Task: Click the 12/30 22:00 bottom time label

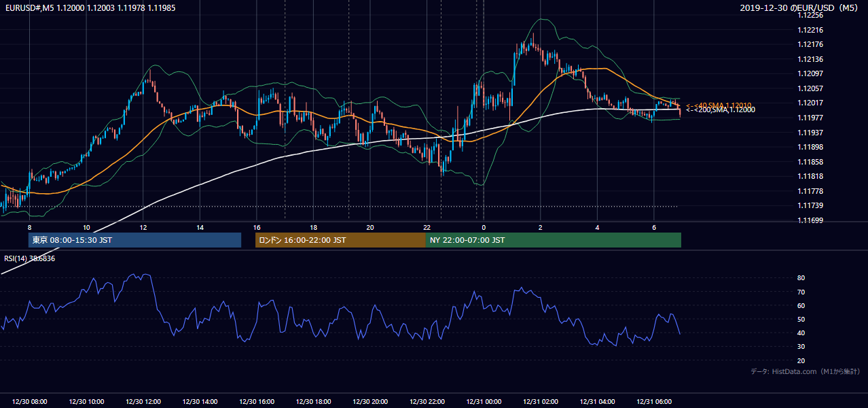Action: tap(427, 402)
